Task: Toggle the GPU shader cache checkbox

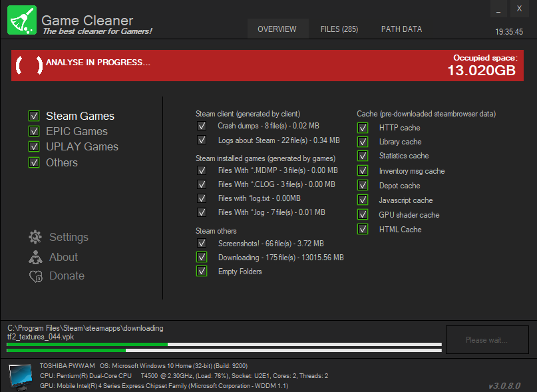Action: point(363,214)
